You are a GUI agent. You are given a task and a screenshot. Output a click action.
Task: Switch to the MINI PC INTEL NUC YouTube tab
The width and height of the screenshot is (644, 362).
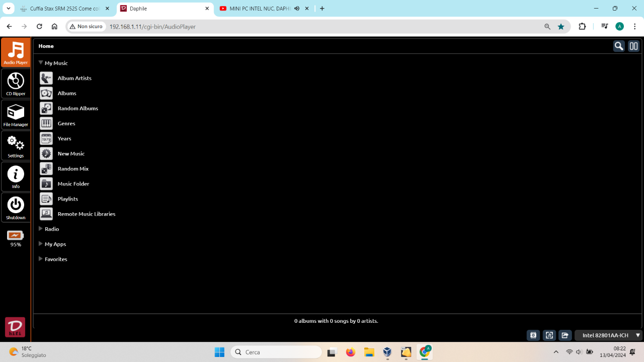point(265,9)
